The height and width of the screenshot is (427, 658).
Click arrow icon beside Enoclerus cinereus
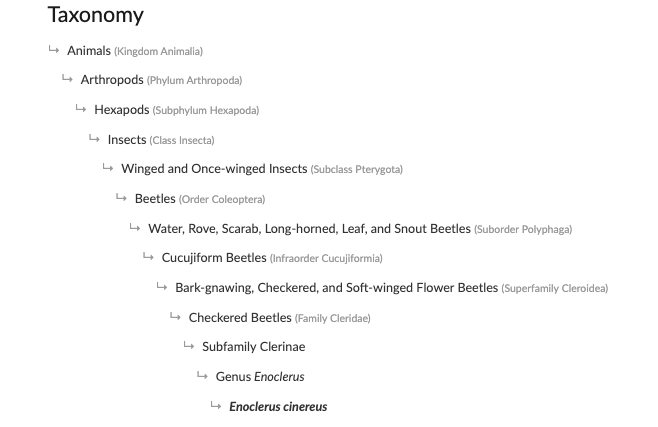click(215, 405)
